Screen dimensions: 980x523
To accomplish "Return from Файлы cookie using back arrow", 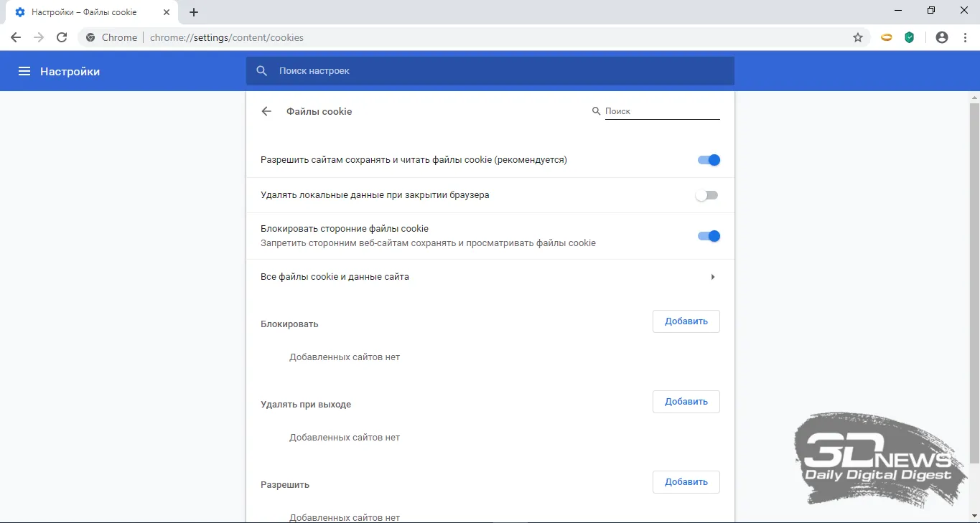I will [266, 111].
